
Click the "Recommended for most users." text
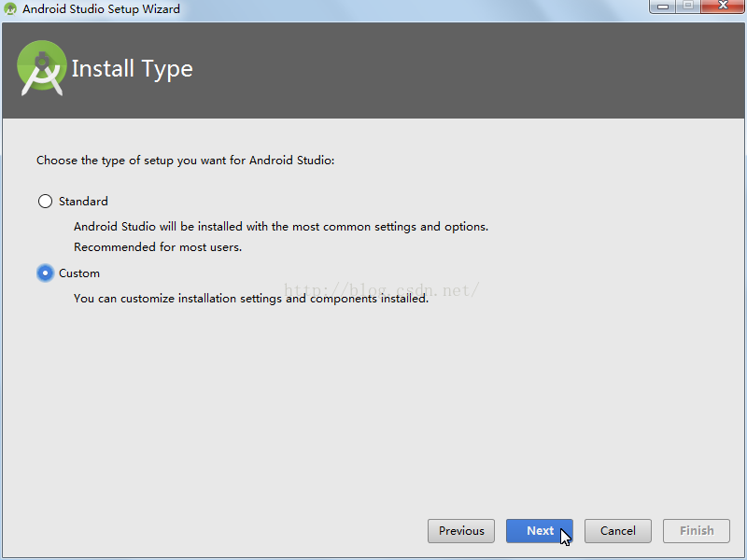158,247
